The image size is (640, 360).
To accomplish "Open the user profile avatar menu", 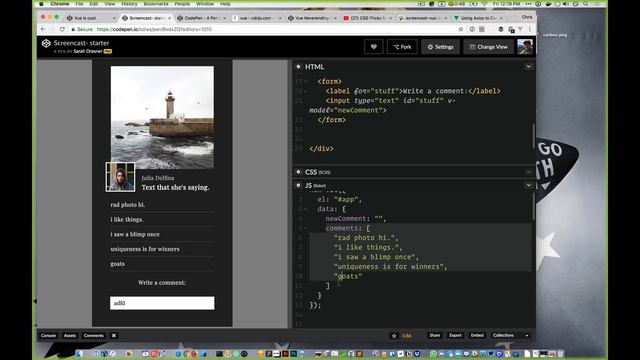I will tap(525, 47).
